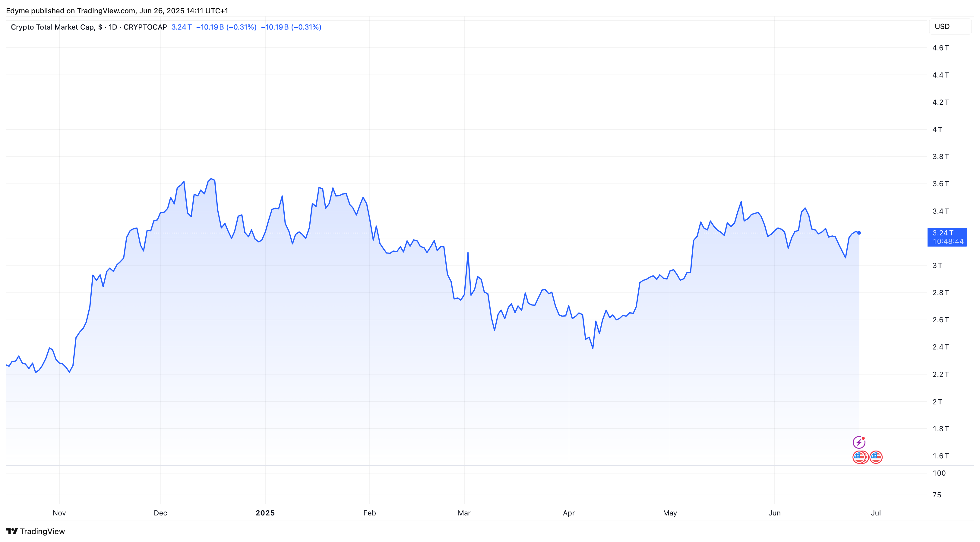Click the 'Nov' time axis label
The width and height of the screenshot is (980, 542).
59,513
